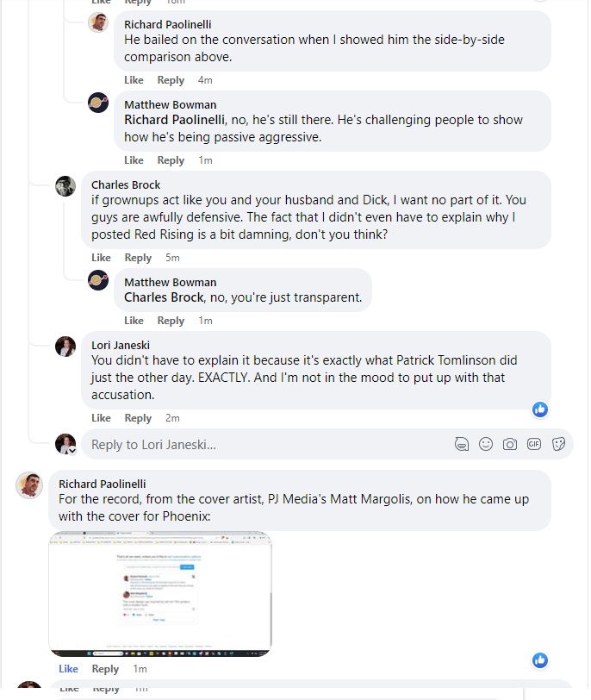
Task: Reply to Charles Brock's comment
Action: (x=138, y=257)
